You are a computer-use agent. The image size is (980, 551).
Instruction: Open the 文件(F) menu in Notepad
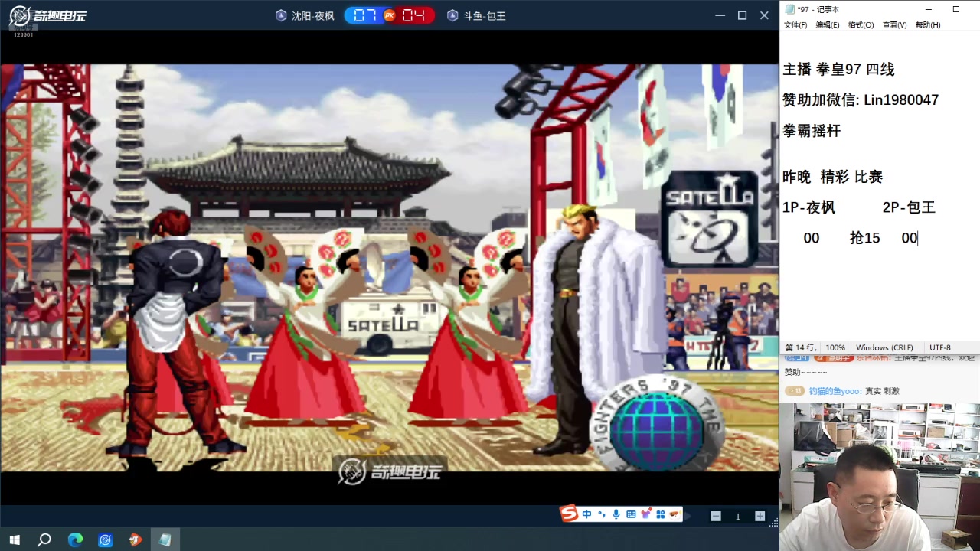795,25
